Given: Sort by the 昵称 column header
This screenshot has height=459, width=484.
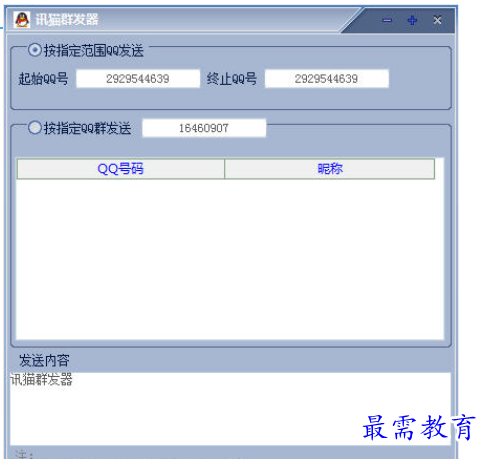Looking at the screenshot, I should [330, 169].
